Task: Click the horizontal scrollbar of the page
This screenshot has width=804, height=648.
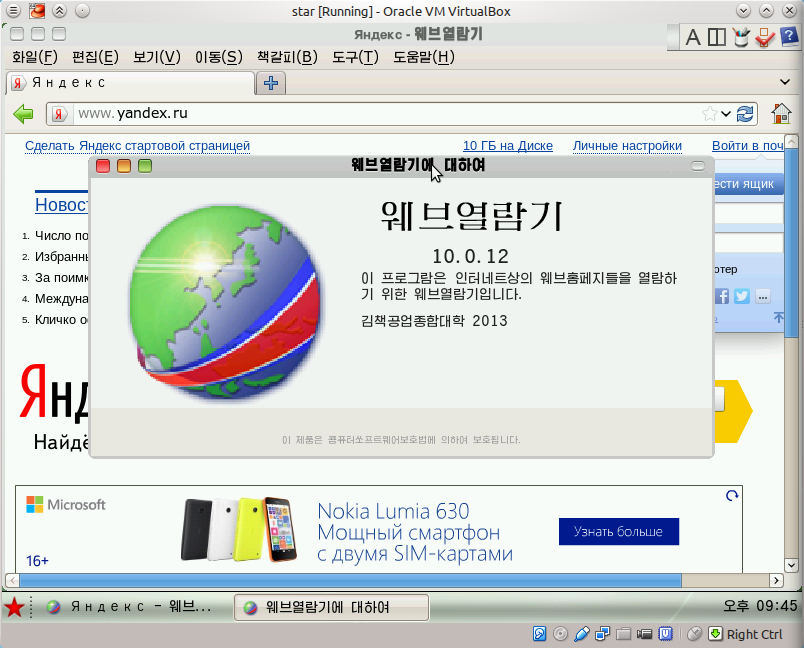Action: point(350,580)
